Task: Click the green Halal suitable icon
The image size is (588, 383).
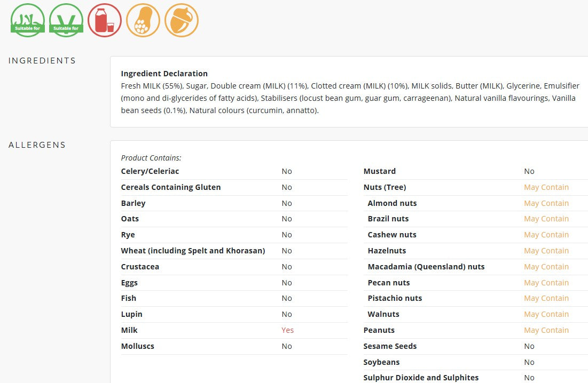Action: pos(28,20)
